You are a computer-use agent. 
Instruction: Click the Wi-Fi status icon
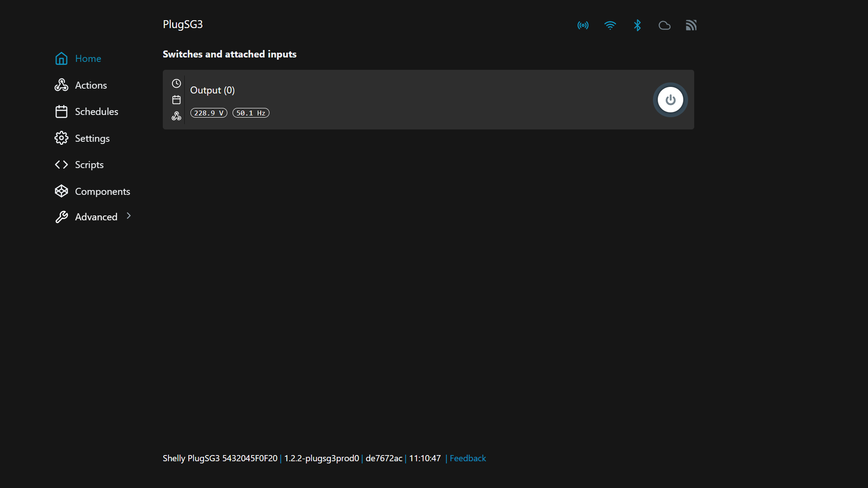click(610, 25)
